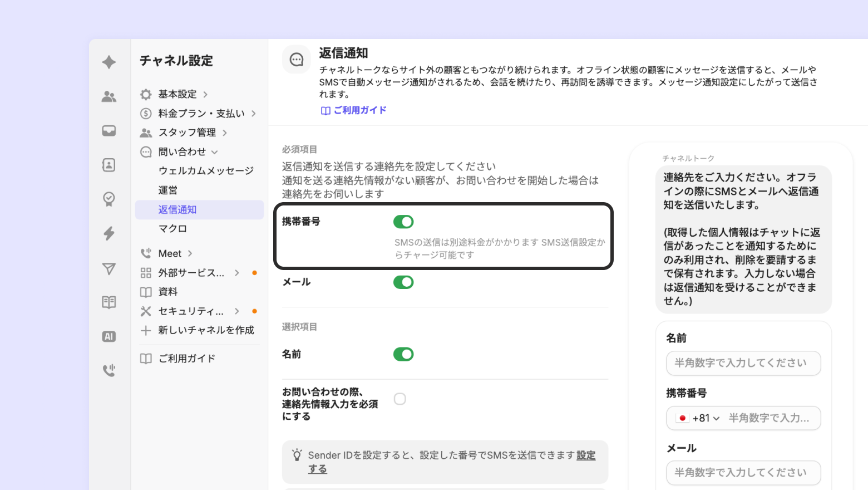This screenshot has height=490, width=868.
Task: Click the 設定する link for Sender ID
Action: [x=585, y=455]
